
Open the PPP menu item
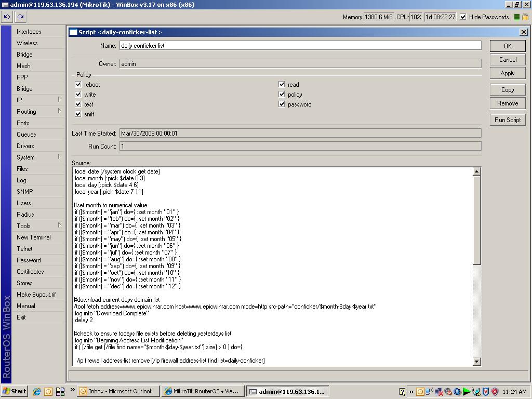coord(38,77)
